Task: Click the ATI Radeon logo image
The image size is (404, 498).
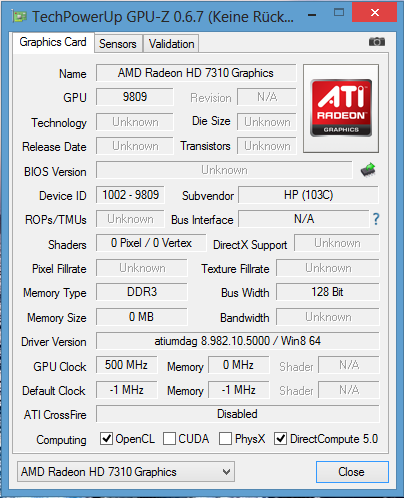Action: click(341, 108)
